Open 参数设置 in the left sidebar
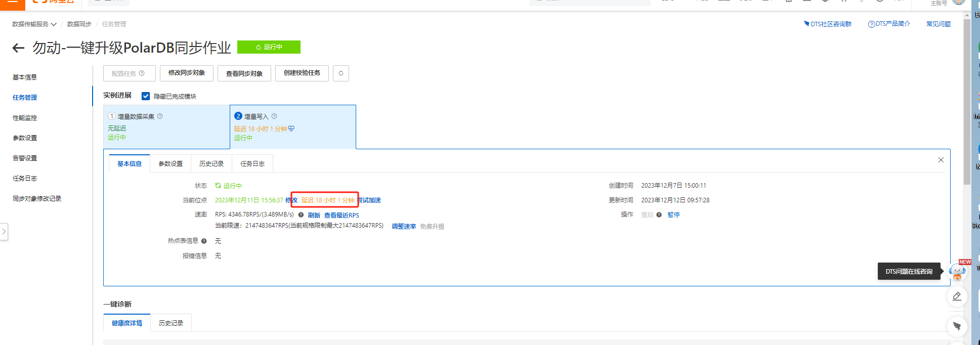Viewport: 980px width, 345px height. click(25, 138)
